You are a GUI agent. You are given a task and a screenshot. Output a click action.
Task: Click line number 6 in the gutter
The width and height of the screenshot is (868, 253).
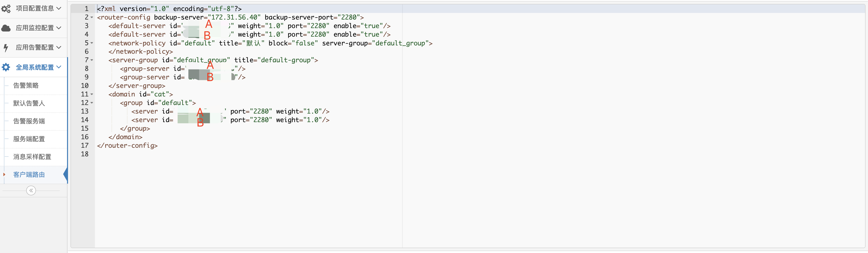(x=87, y=52)
